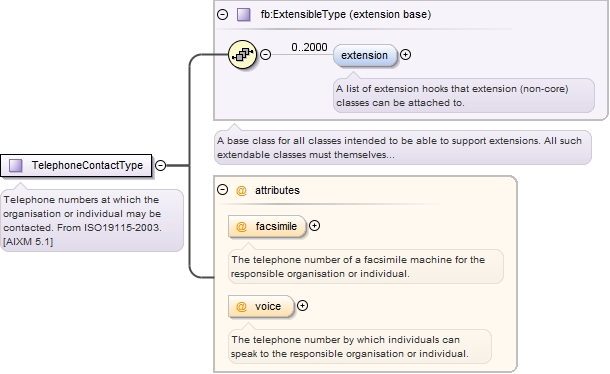
Task: Click the TelephoneContactType description annotation
Action: point(92,221)
